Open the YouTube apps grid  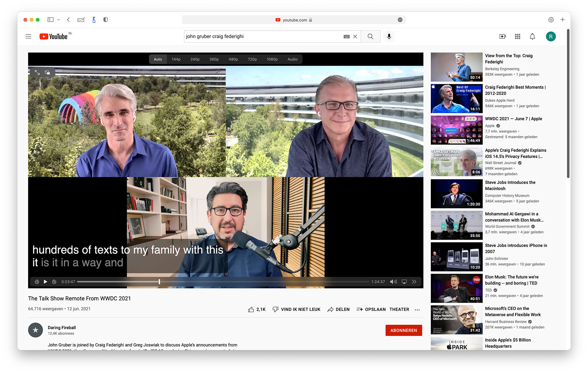coord(518,36)
